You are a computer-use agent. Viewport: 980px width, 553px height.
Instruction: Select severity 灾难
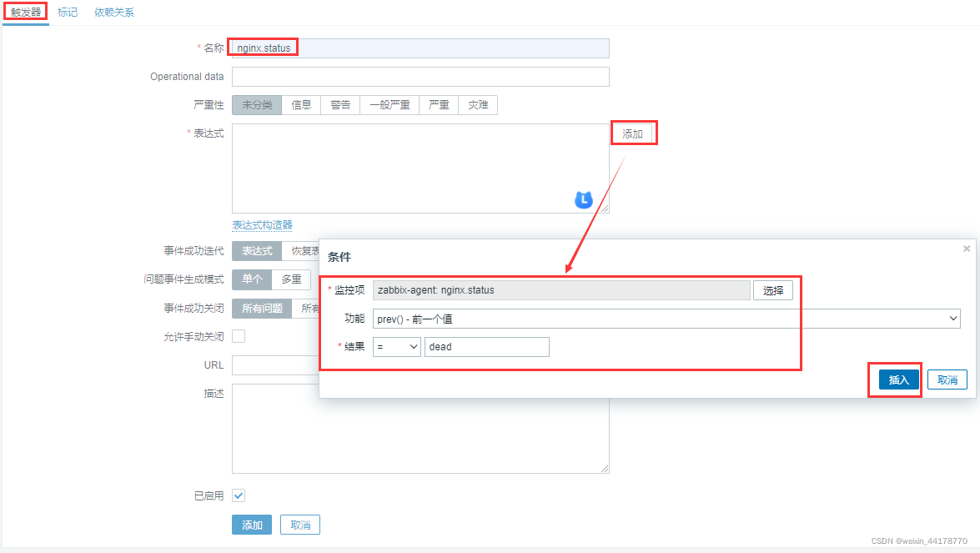coord(478,105)
